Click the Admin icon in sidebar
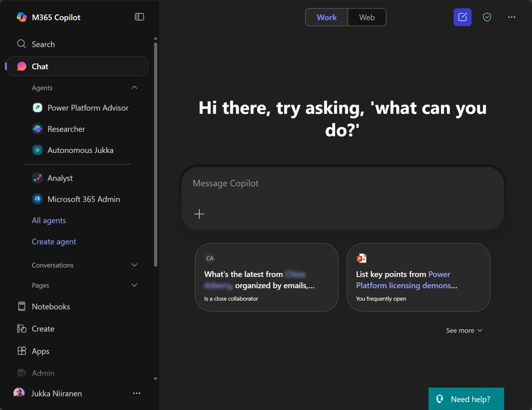The image size is (532, 410). click(x=21, y=373)
